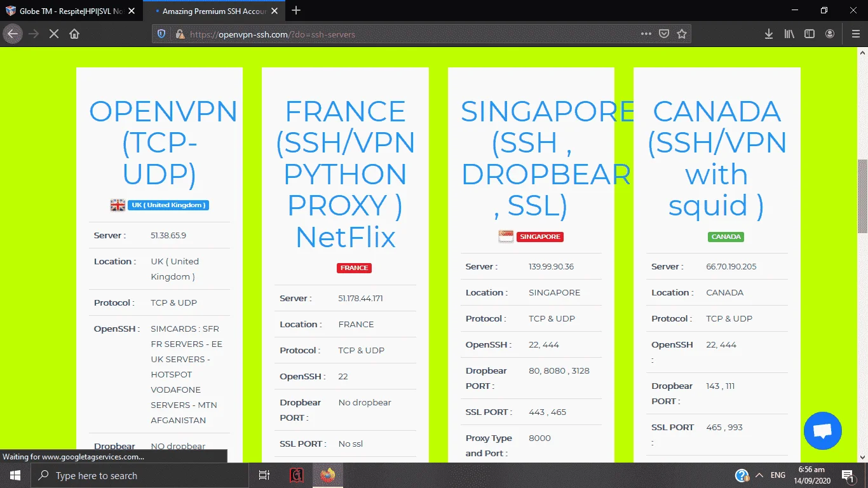
Task: Select server IP 139.99.90.36
Action: click(551, 266)
